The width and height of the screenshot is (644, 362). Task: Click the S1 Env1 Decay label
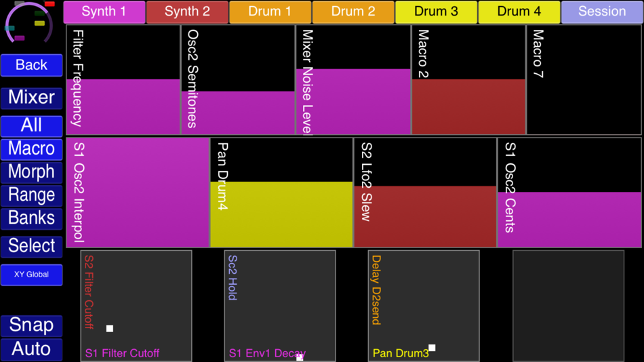coord(267,353)
